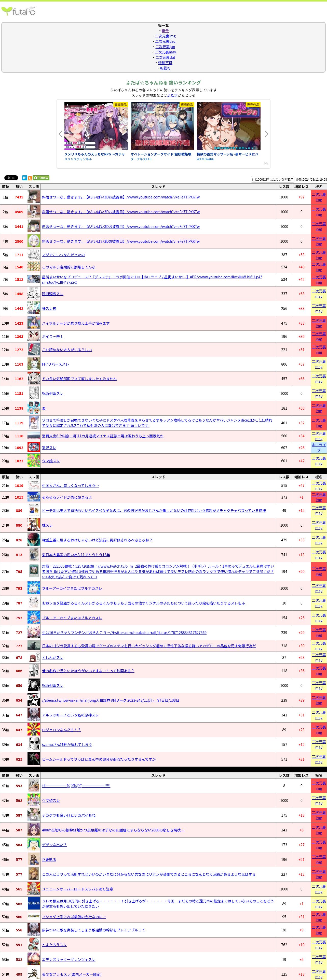The image size is (327, 980).
Task: Open thread アルレッキーノという名の原神スレ
Action: click(x=71, y=715)
